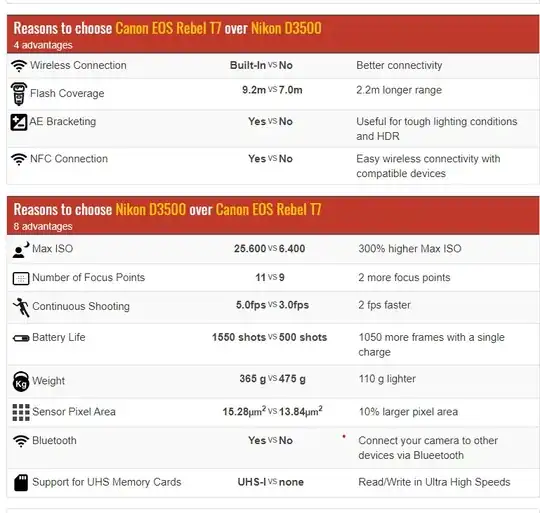This screenshot has height=513, width=540.
Task: Click the night portrait icon beside Max ISO
Action: (x=21, y=250)
